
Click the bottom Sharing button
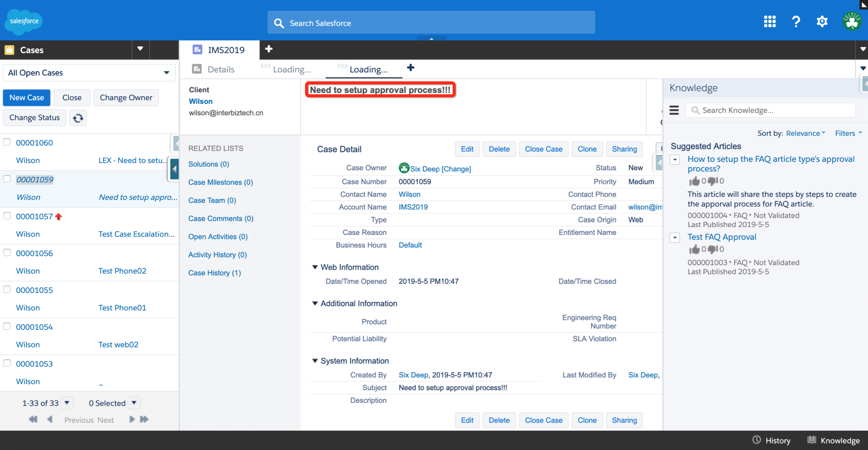[624, 420]
